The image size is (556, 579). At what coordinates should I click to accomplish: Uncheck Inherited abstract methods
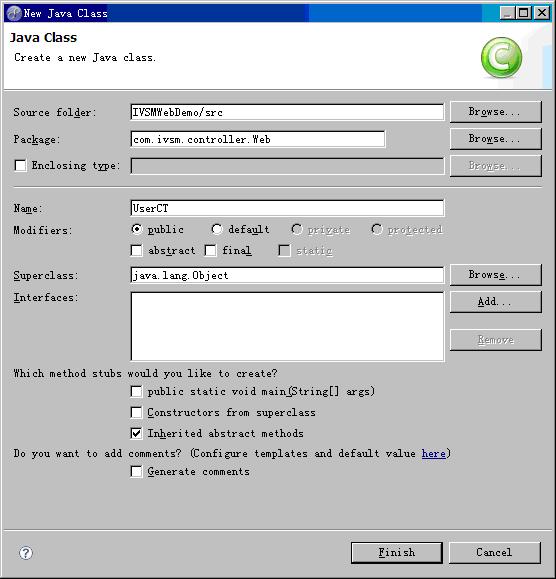click(x=137, y=433)
